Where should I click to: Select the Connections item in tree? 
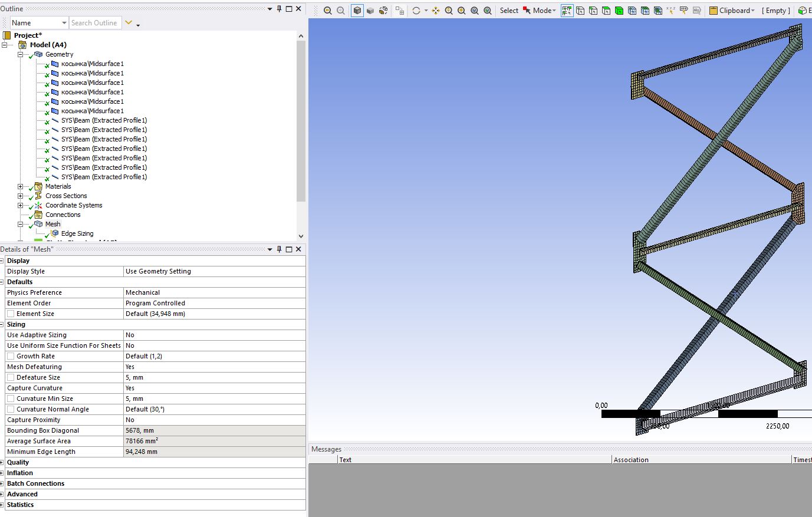pos(63,215)
